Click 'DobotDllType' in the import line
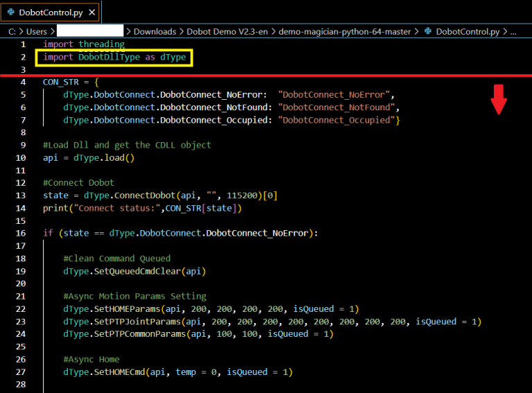 [x=109, y=57]
